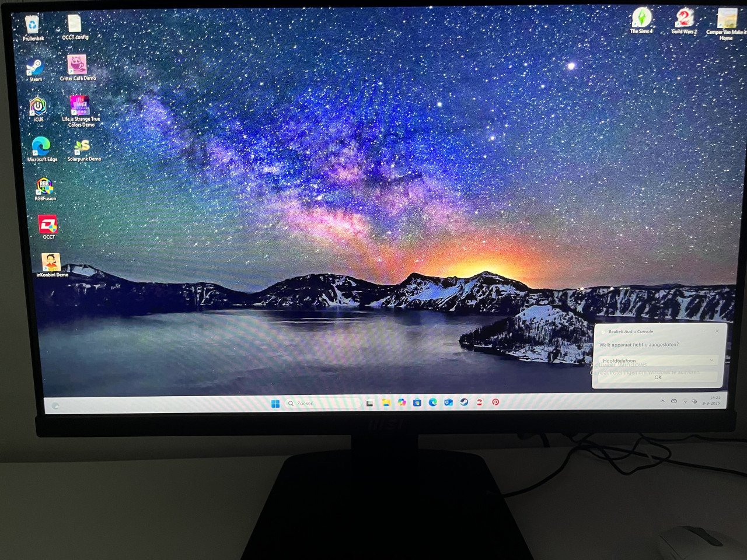Launch Copilot from the taskbar
The width and height of the screenshot is (747, 560).
402,402
